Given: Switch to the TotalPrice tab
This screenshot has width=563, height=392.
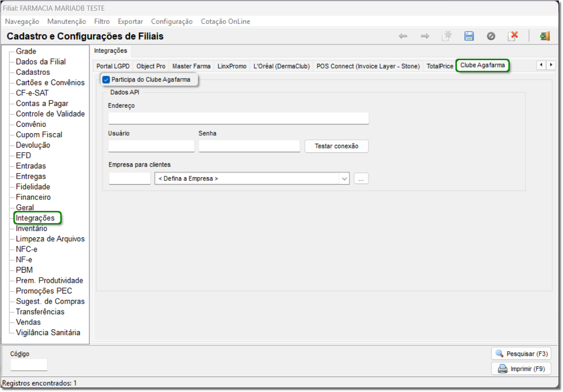Looking at the screenshot, I should pyautogui.click(x=440, y=66).
